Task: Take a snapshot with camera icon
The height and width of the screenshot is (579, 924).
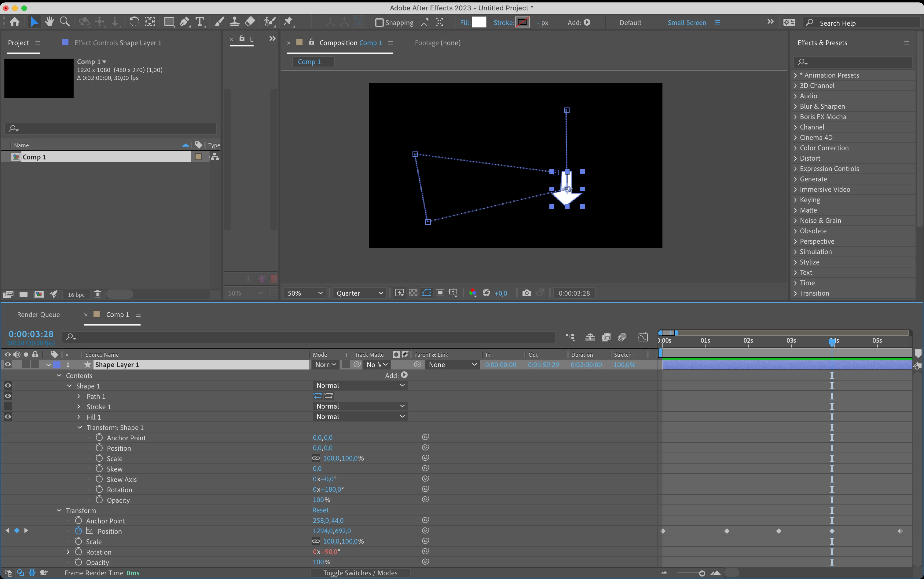Action: (527, 293)
